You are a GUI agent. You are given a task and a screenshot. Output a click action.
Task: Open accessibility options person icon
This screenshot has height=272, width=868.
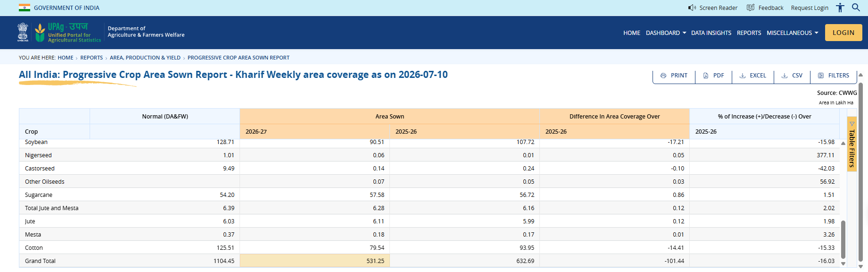click(x=840, y=8)
